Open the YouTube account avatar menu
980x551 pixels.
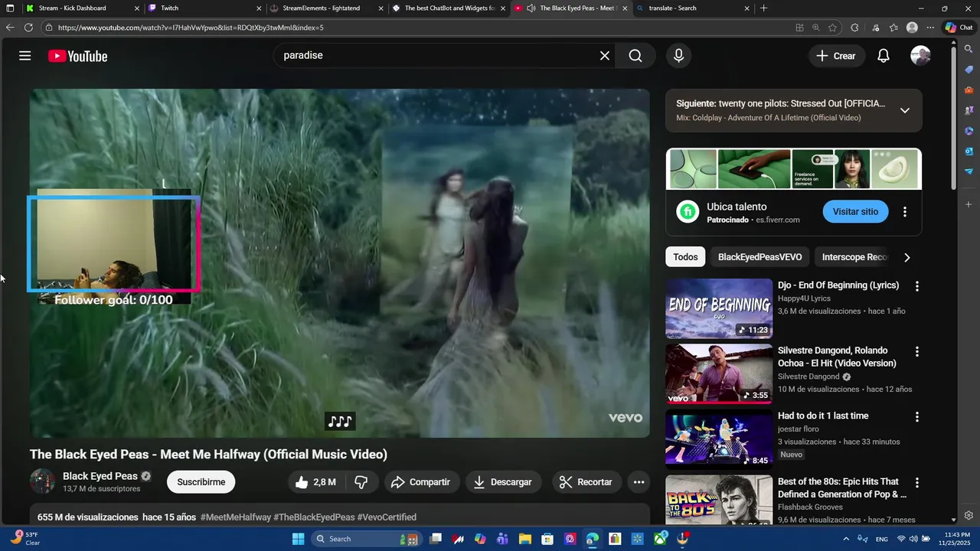[920, 56]
